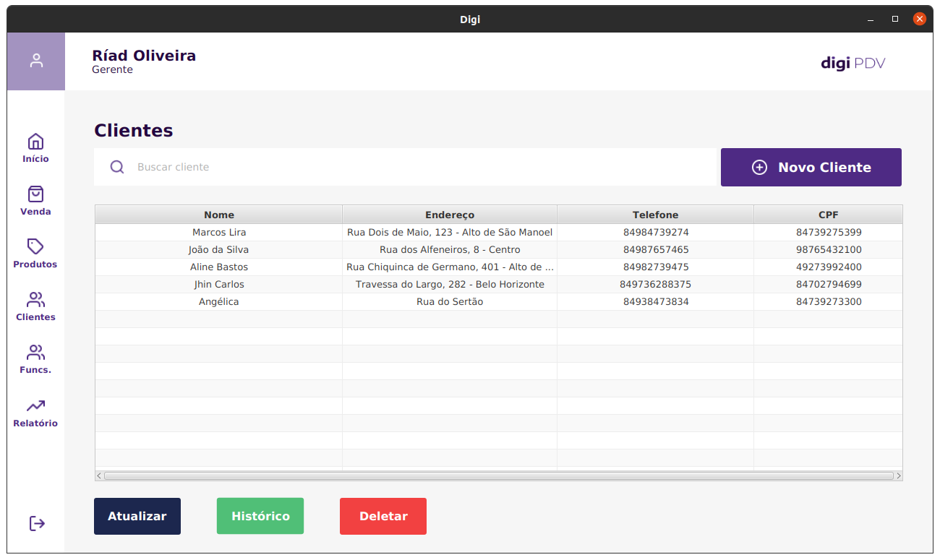Click the search magnifier icon
The image size is (940, 560).
click(x=117, y=167)
